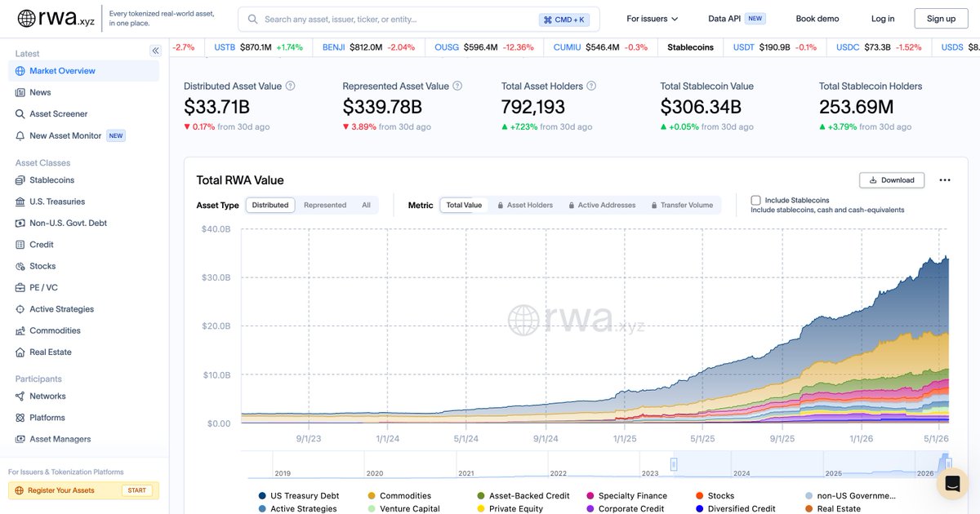Click Total Asset Holders help icon

pos(591,86)
